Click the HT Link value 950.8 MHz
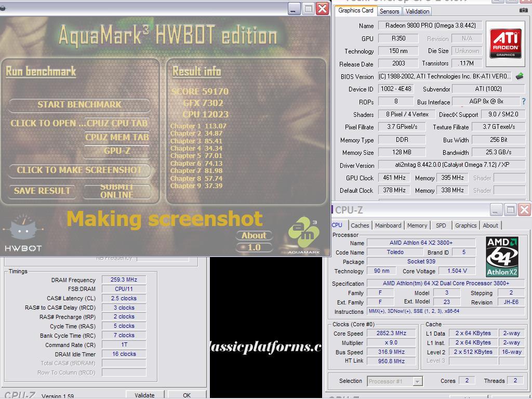The height and width of the screenshot is (399, 532). pyautogui.click(x=391, y=361)
